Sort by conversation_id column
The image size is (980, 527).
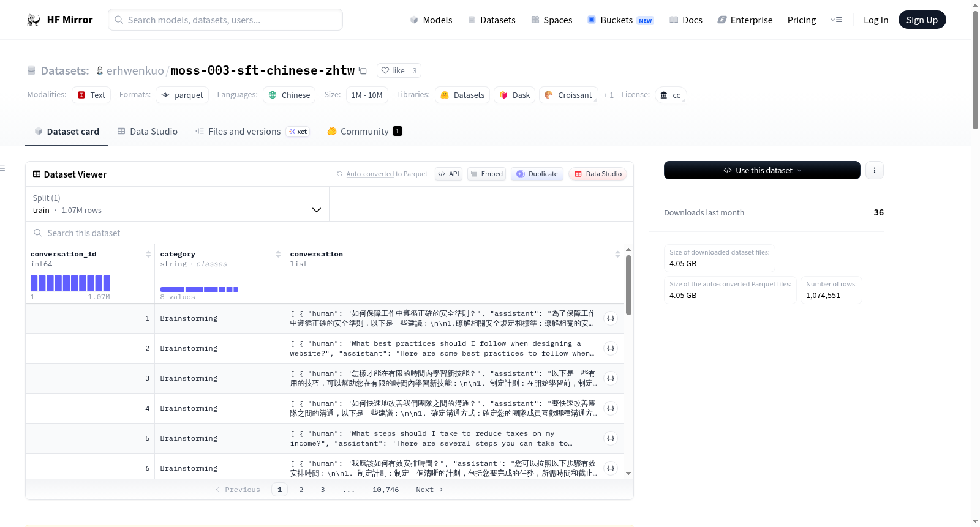click(148, 254)
